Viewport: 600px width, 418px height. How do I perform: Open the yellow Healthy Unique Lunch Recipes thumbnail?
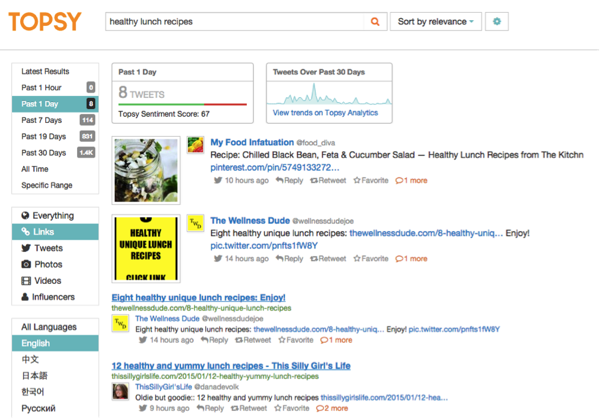[x=146, y=248]
